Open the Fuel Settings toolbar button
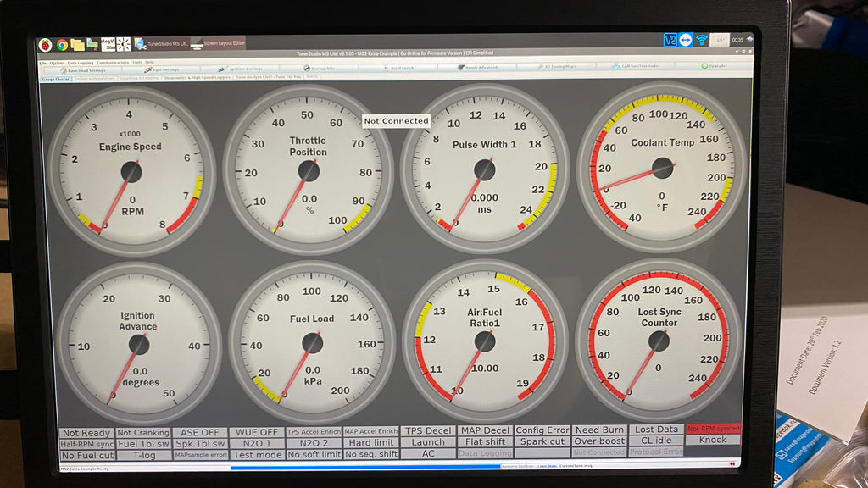The image size is (868, 488). 160,69
